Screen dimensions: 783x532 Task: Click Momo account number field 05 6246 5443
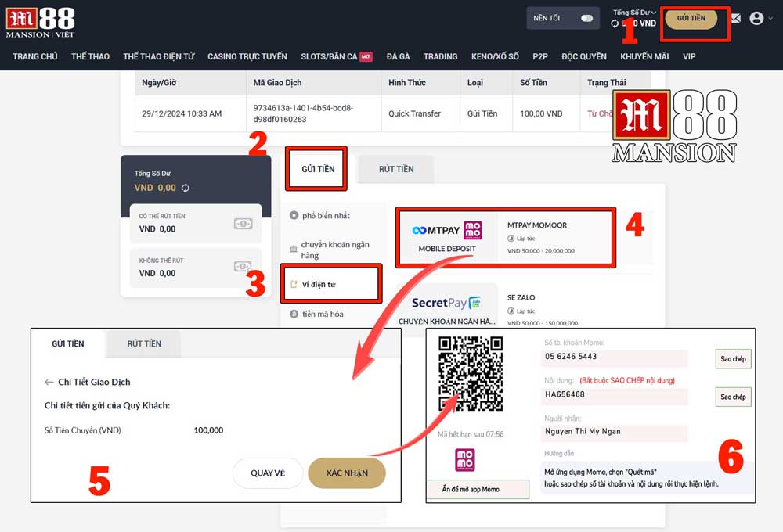615,357
